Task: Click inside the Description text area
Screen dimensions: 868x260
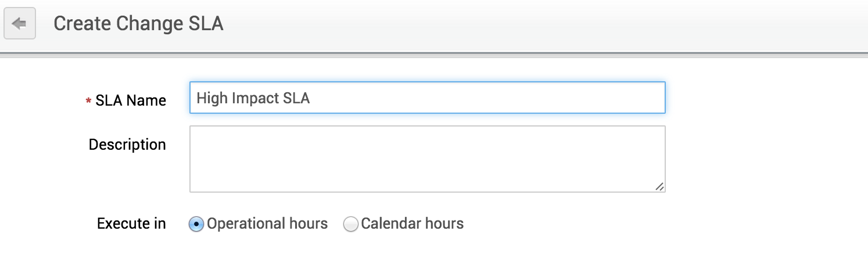Action: (x=427, y=158)
